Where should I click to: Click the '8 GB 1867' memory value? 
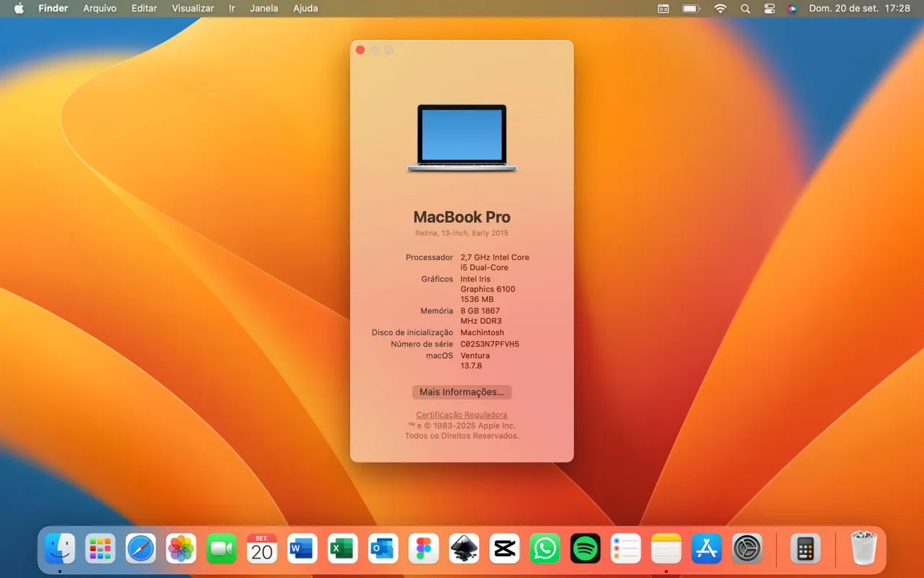pos(480,311)
